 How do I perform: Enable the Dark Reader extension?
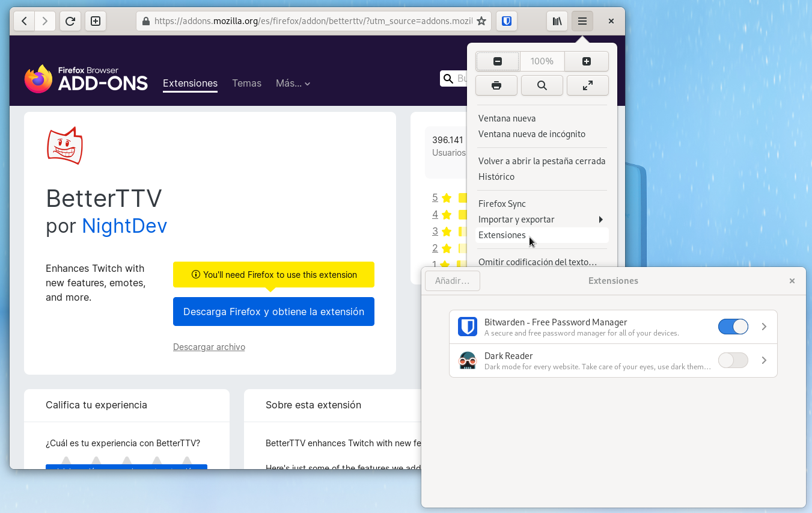[733, 360]
